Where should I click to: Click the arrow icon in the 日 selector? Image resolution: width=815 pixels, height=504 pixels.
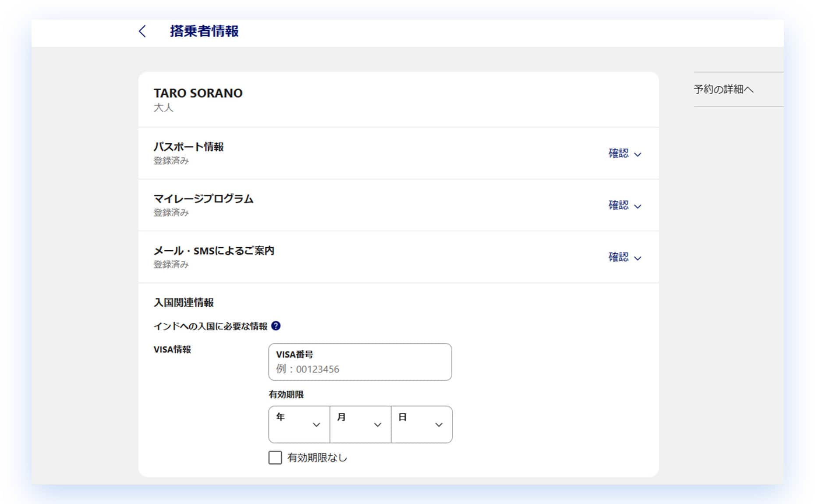click(439, 425)
